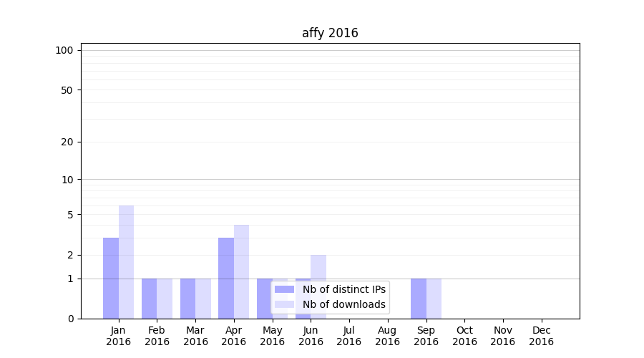Click the April distinct IPs bar
The height and width of the screenshot is (358, 644).
226,278
